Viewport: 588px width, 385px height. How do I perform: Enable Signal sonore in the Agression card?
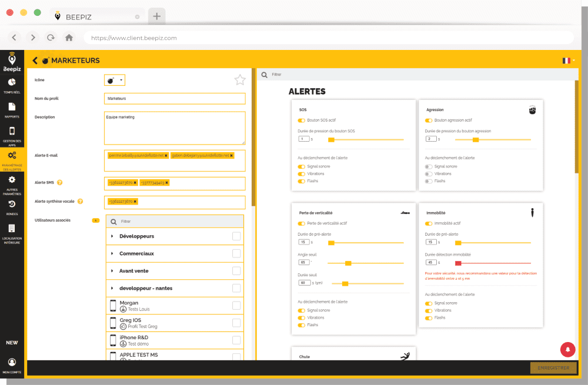tap(429, 166)
